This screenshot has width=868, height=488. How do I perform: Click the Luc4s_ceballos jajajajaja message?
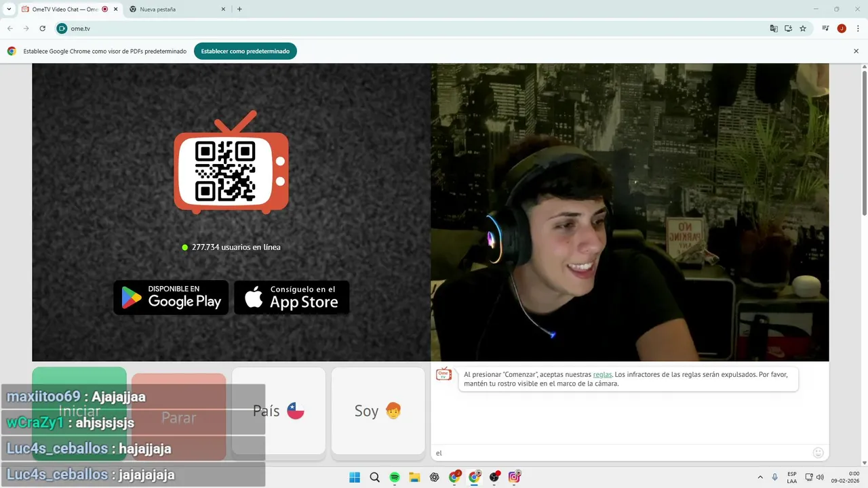(134, 474)
